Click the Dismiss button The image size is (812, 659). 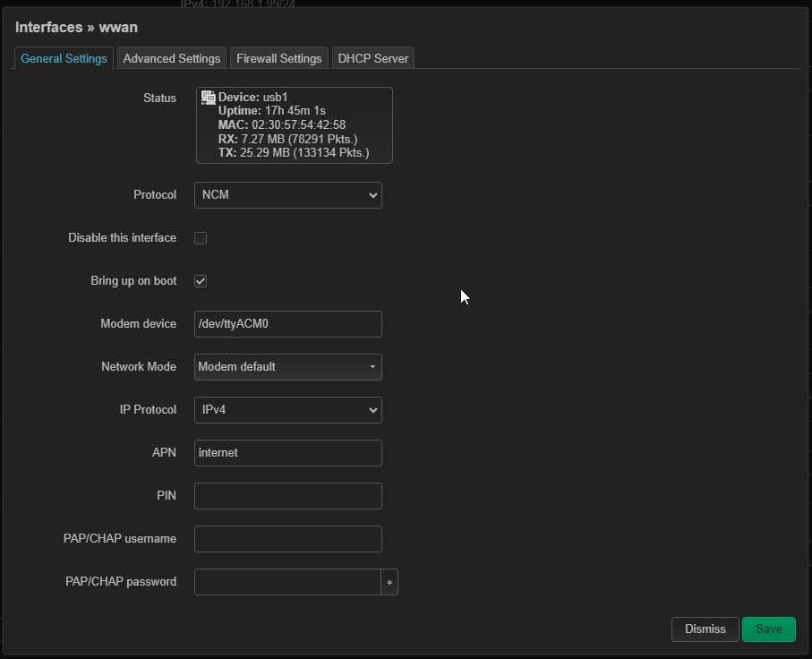click(705, 629)
